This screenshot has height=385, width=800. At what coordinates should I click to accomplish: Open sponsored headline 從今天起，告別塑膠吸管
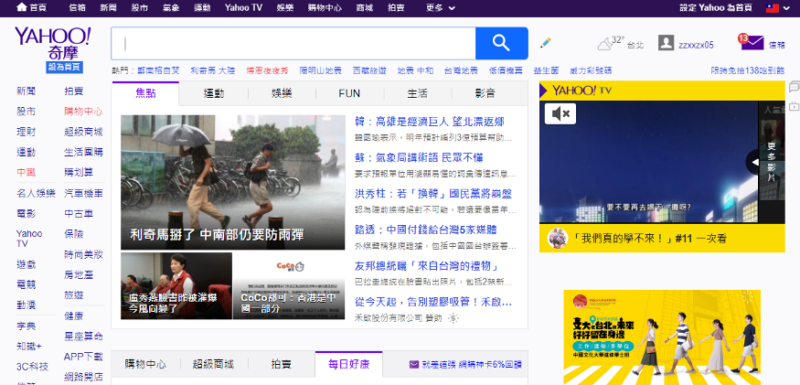(x=433, y=302)
